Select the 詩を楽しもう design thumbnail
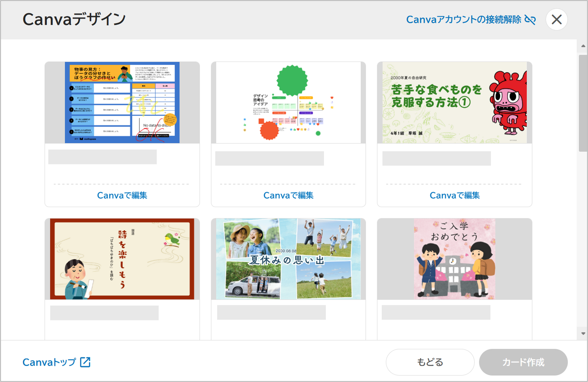Viewport: 588px width, 382px height. click(122, 259)
